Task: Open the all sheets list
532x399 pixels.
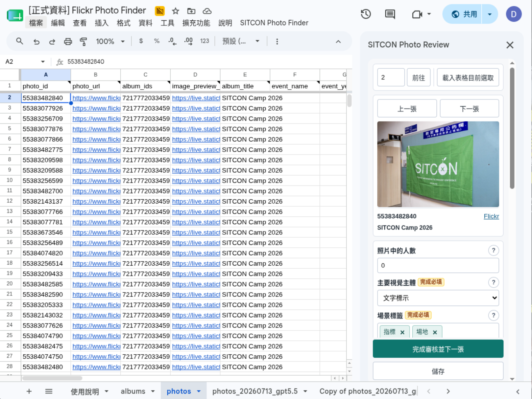Action: coord(49,391)
